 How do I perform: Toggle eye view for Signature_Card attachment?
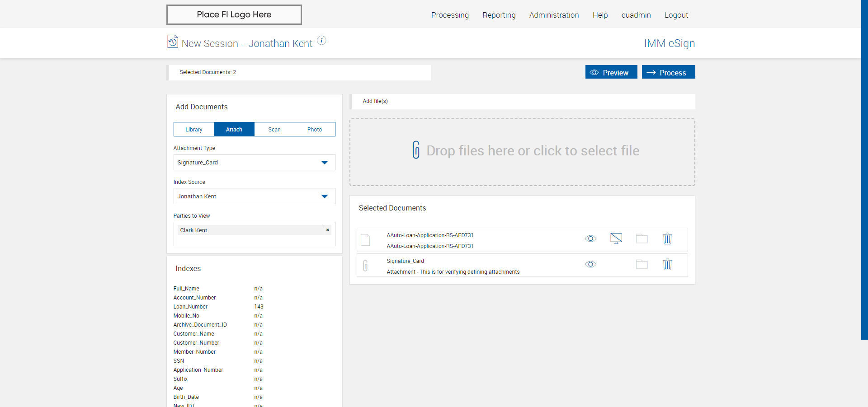[590, 265]
